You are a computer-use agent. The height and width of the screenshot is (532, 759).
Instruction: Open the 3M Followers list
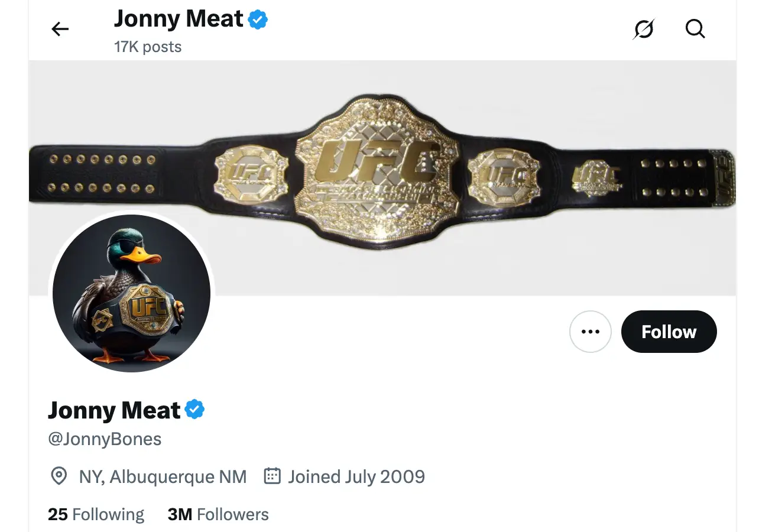click(218, 514)
